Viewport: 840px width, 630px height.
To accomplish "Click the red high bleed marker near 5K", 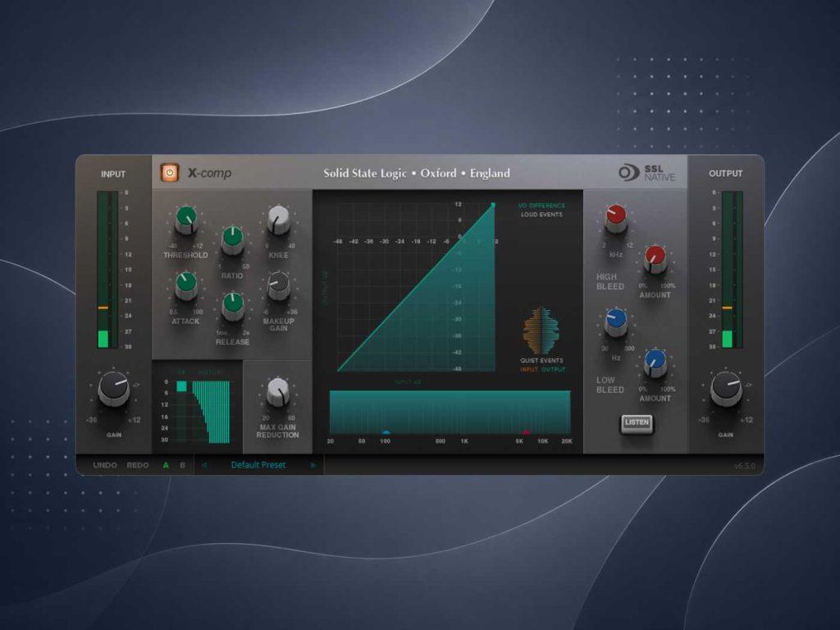I will click(x=526, y=431).
